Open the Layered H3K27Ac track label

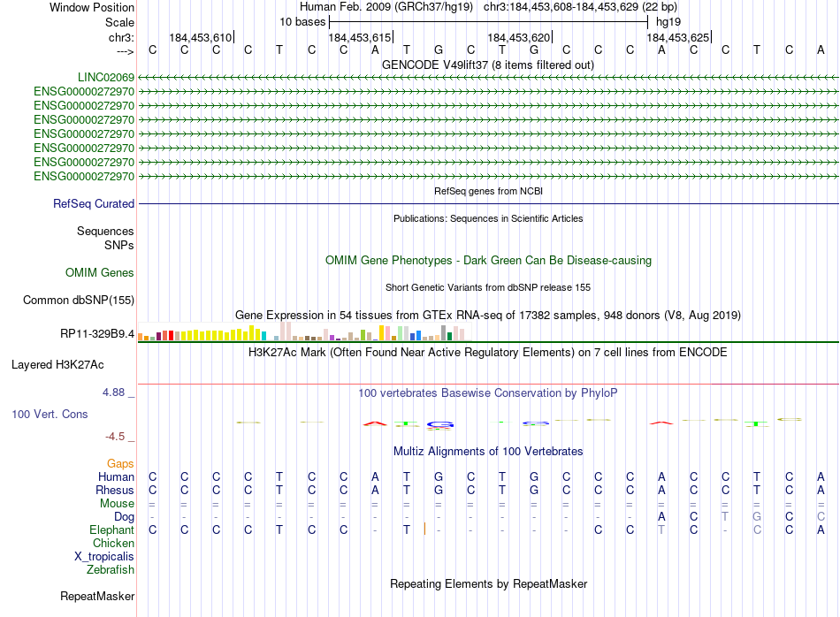pyautogui.click(x=57, y=365)
